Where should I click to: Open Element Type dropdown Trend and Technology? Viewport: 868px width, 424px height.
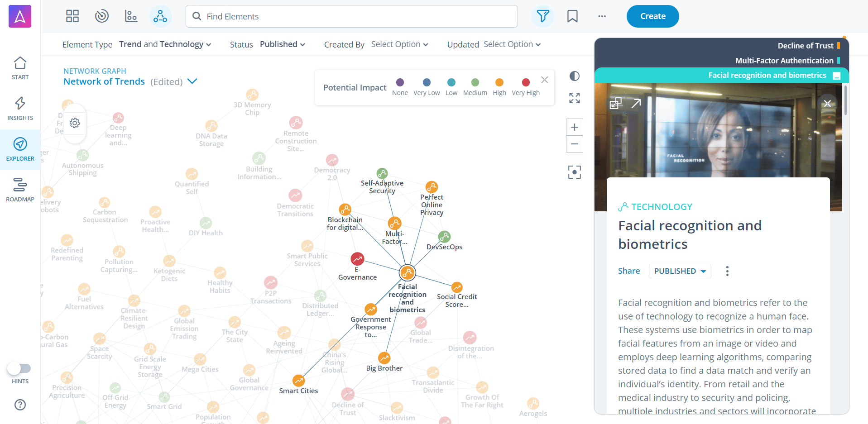click(x=165, y=44)
